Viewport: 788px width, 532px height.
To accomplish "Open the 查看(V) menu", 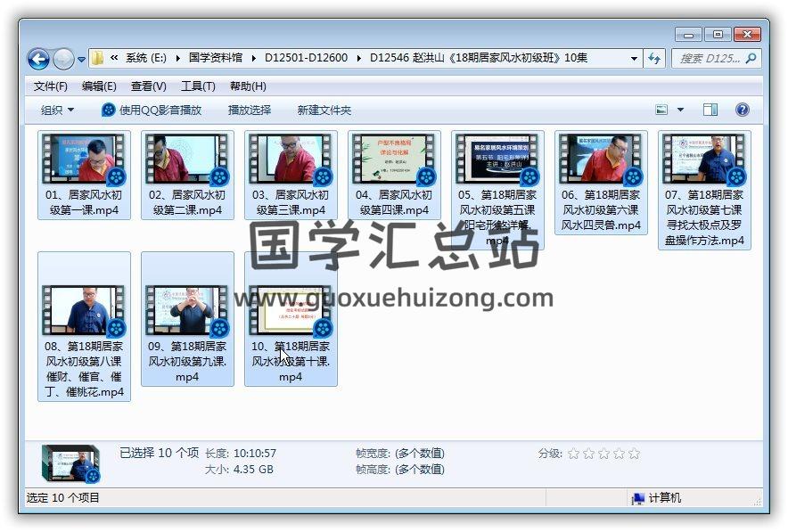I will pyautogui.click(x=148, y=86).
